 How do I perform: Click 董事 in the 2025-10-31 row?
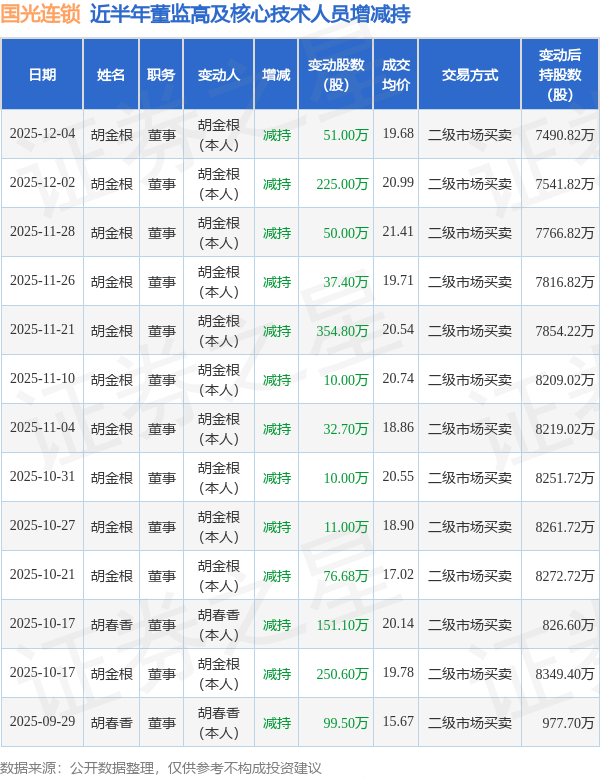[x=162, y=478]
